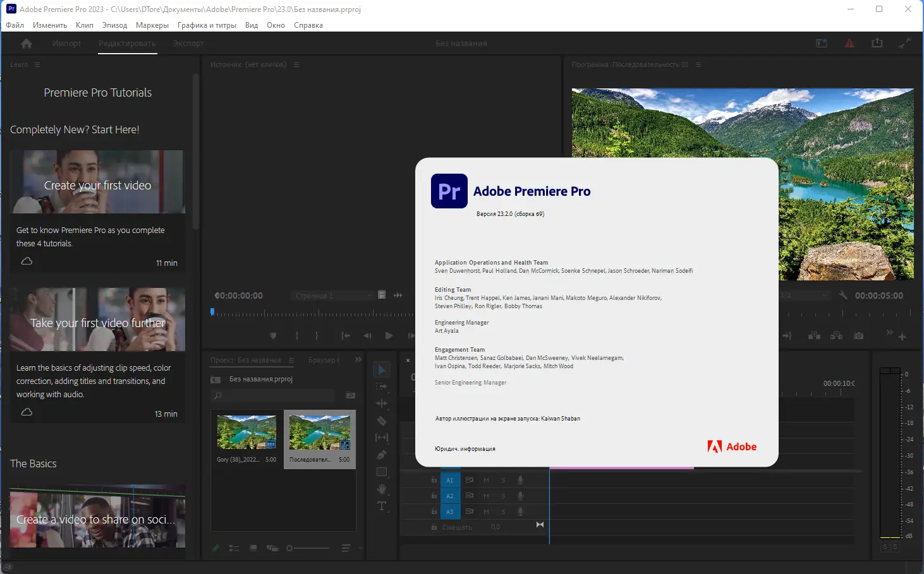Click the Юридич. информация link
Viewport: 924px width, 574px height.
point(464,448)
